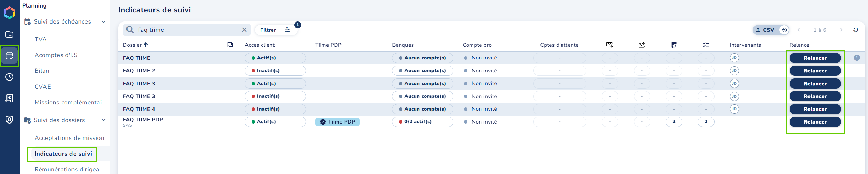
Task: Open the FAQ TIIME PDP dossier name
Action: coord(143,120)
